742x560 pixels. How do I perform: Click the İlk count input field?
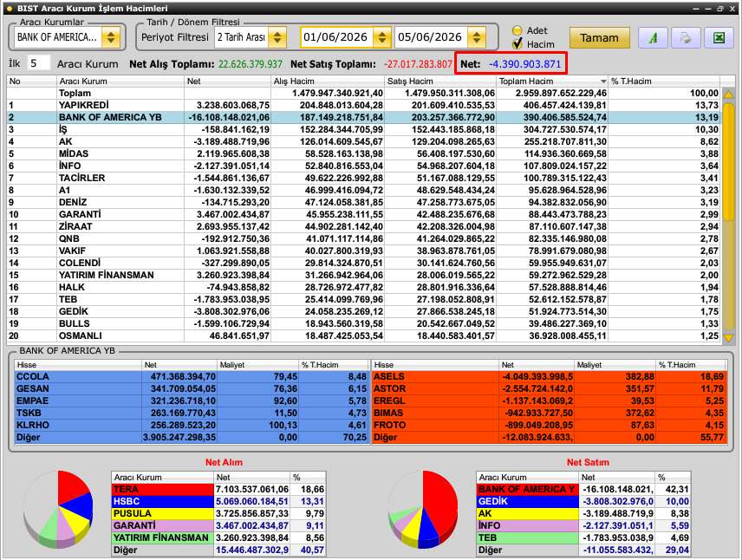38,63
